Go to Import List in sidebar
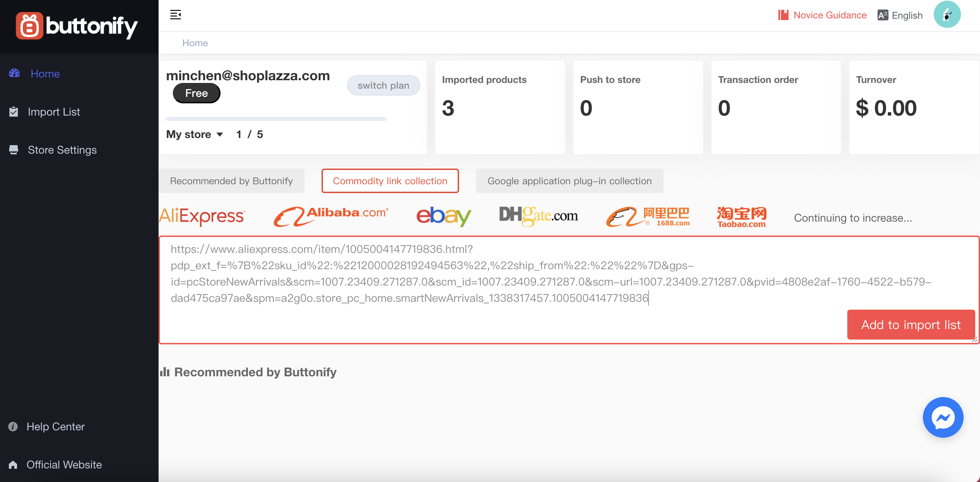Viewport: 980px width, 482px height. pos(54,112)
